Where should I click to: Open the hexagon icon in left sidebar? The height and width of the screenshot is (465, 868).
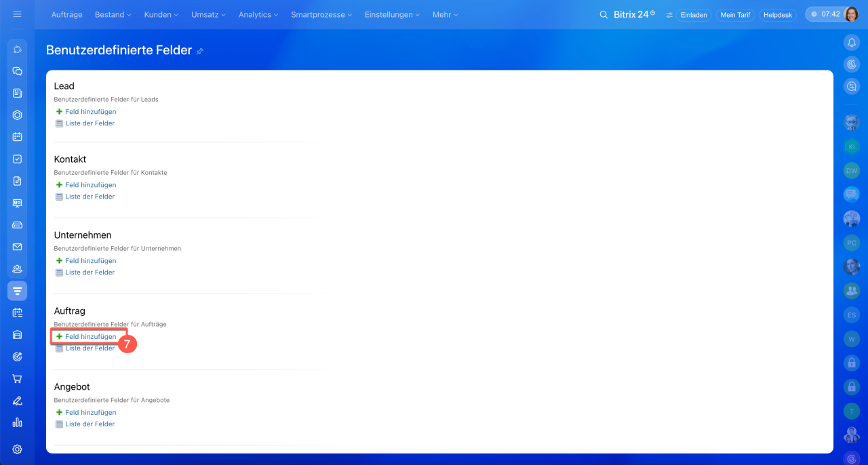point(18,115)
